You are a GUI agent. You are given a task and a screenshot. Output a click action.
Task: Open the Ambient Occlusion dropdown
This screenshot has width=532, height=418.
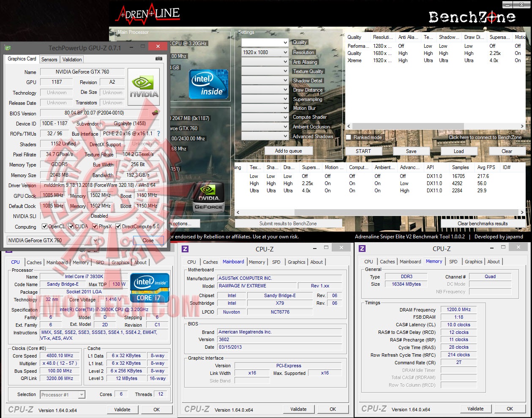pyautogui.click(x=265, y=127)
